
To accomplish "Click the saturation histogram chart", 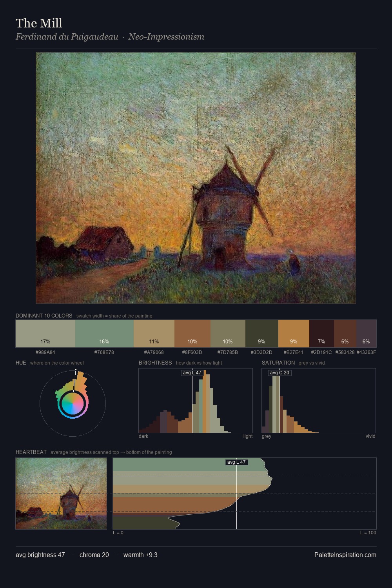I will click(x=319, y=401).
